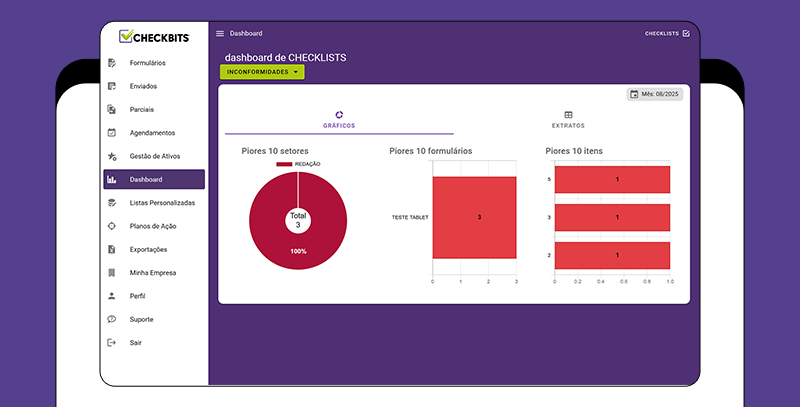Click the Minha Empresa building icon
This screenshot has height=407, width=800.
(x=112, y=273)
